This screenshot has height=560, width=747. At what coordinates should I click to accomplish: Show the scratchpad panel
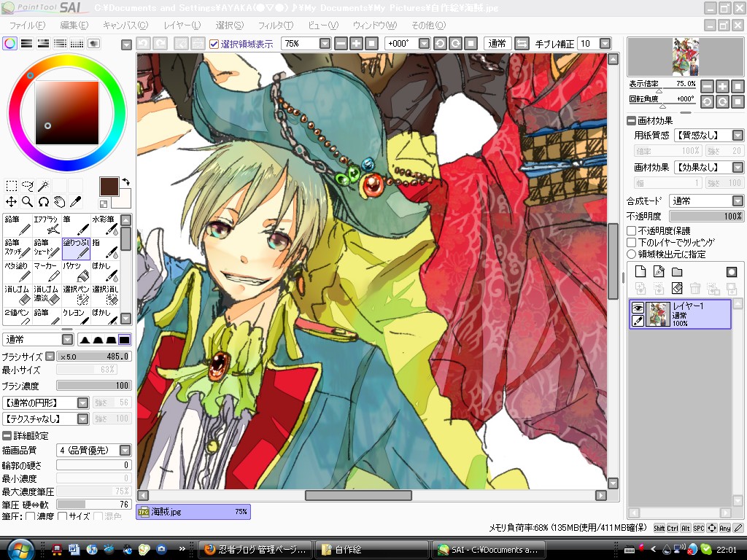94,44
